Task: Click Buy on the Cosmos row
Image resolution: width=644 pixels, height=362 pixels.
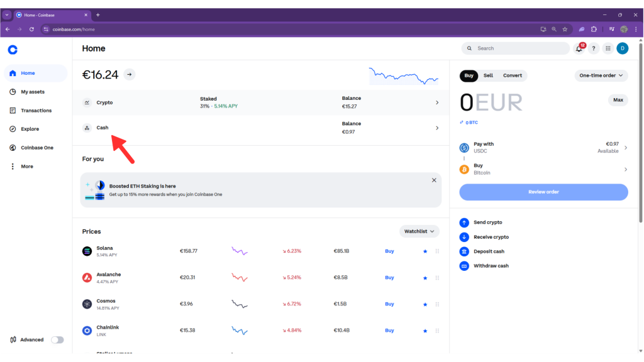Action: (389, 304)
